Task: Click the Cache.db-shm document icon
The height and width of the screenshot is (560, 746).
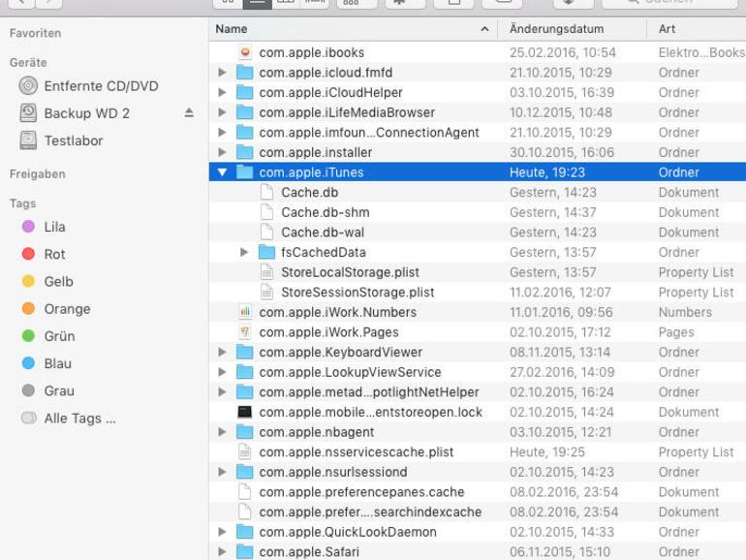Action: click(266, 212)
